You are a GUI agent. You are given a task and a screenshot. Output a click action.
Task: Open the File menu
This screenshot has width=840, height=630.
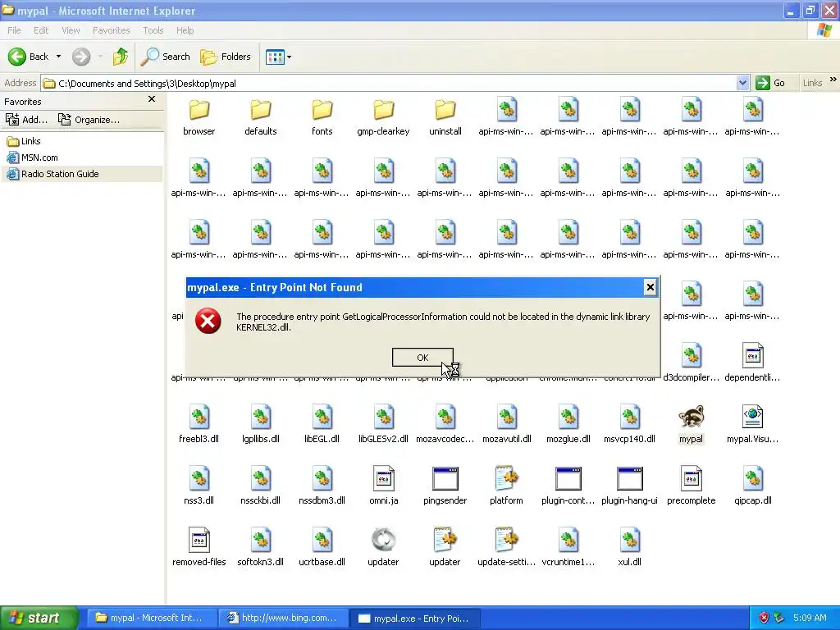coord(14,30)
